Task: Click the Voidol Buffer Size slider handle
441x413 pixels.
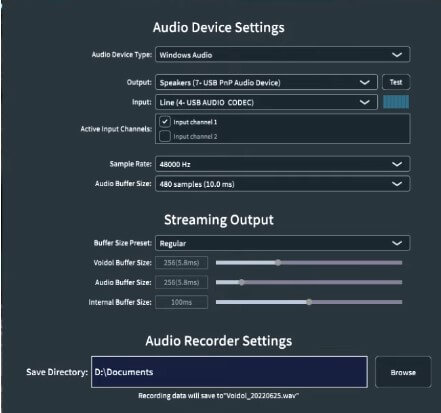Action: [278, 263]
